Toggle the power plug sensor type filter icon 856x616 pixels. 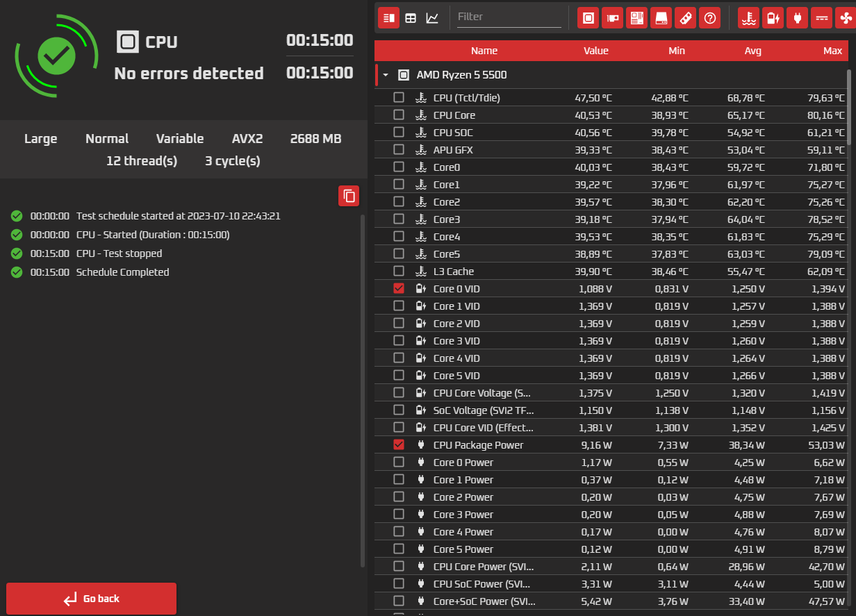(x=797, y=18)
